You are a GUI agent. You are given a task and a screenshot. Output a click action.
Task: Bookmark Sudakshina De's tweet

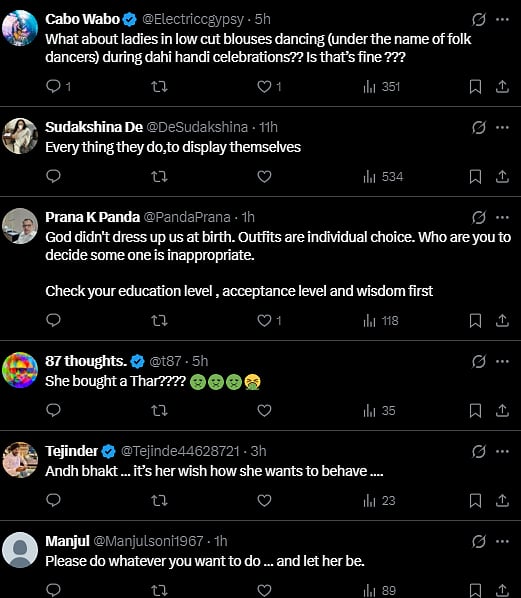(475, 177)
